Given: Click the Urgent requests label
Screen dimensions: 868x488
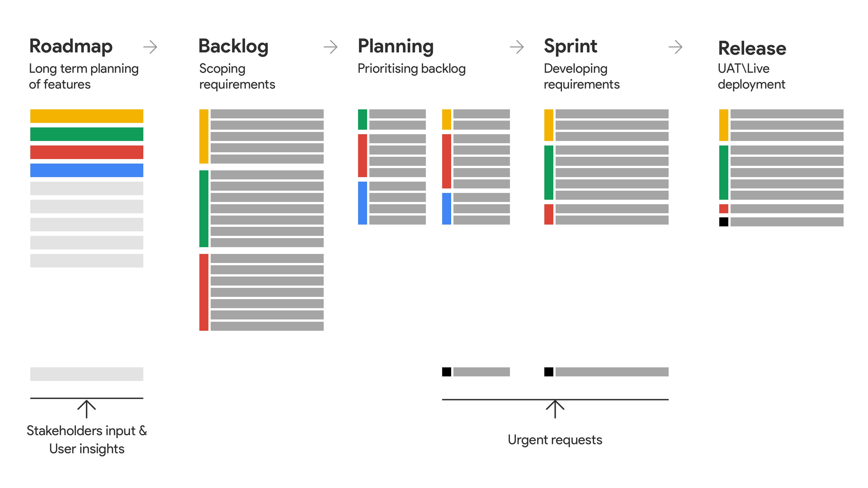Looking at the screenshot, I should coord(555,440).
